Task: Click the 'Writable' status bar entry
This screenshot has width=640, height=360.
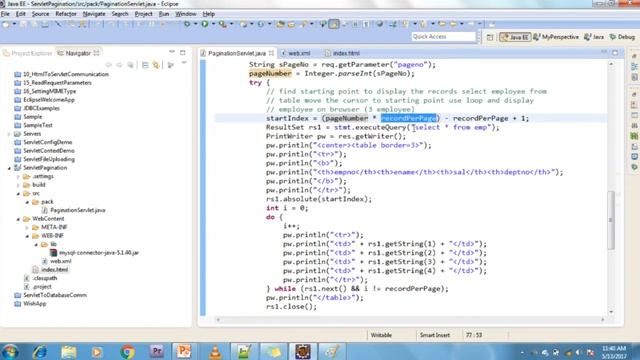Action: point(381,335)
